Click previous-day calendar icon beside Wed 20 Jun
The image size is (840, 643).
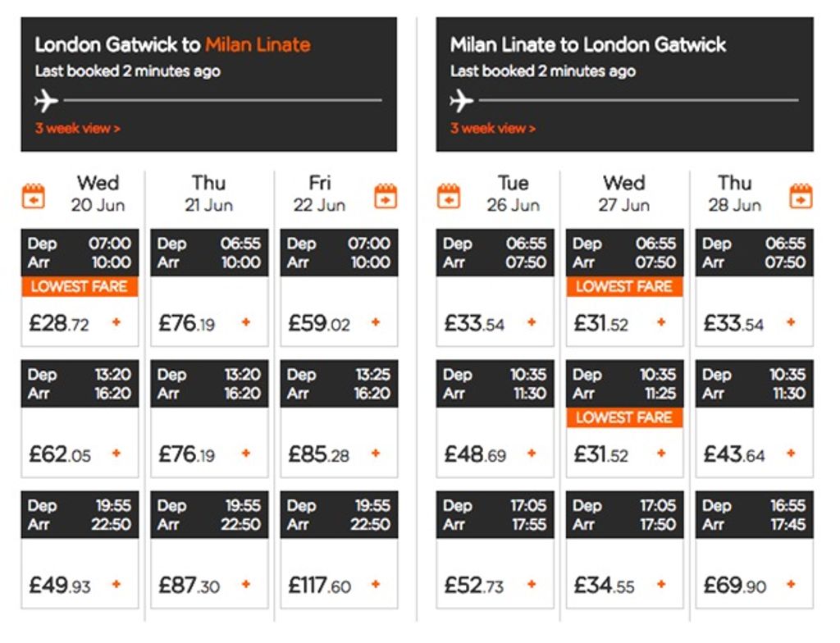point(33,196)
